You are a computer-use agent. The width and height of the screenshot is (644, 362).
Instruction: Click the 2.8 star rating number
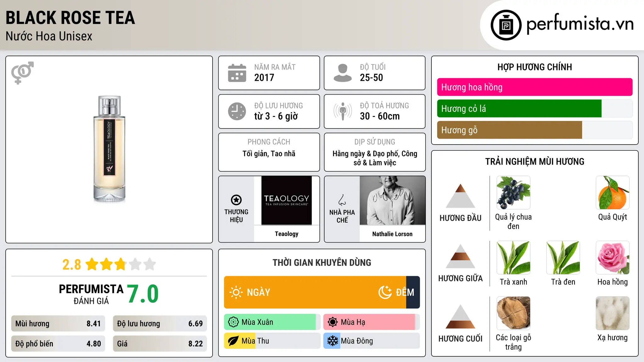(x=72, y=265)
